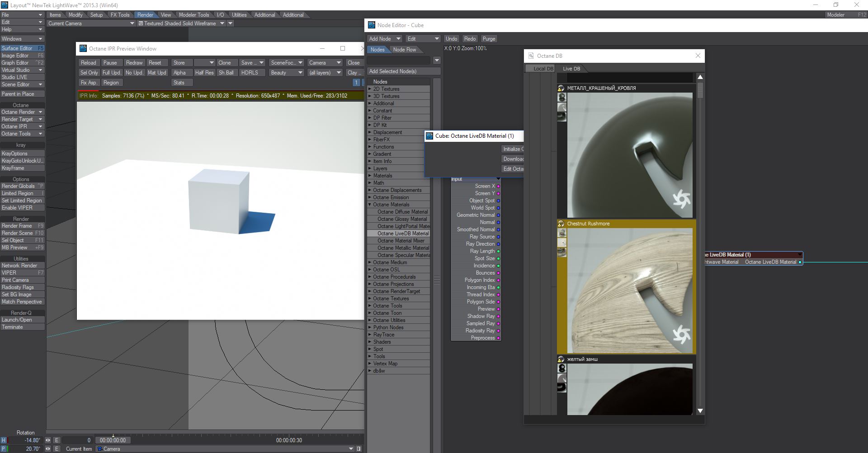Open the Beauty render pass dropdown
This screenshot has height=453, width=868.
point(286,73)
